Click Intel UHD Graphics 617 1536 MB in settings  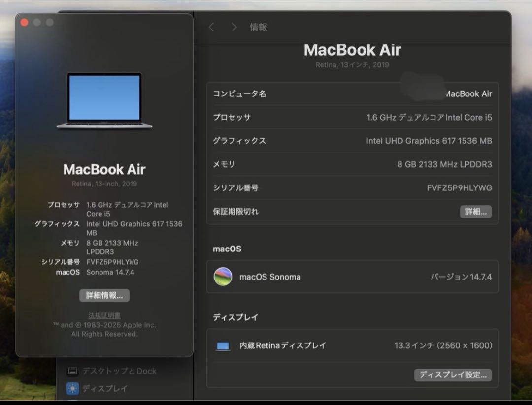(x=429, y=141)
